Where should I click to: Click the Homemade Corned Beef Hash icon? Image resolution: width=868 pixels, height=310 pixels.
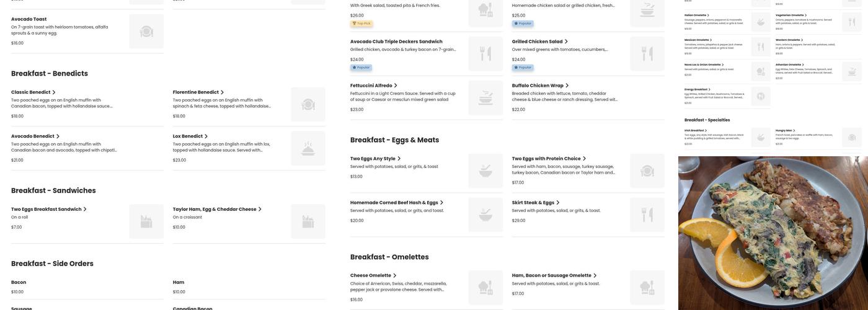tap(485, 215)
